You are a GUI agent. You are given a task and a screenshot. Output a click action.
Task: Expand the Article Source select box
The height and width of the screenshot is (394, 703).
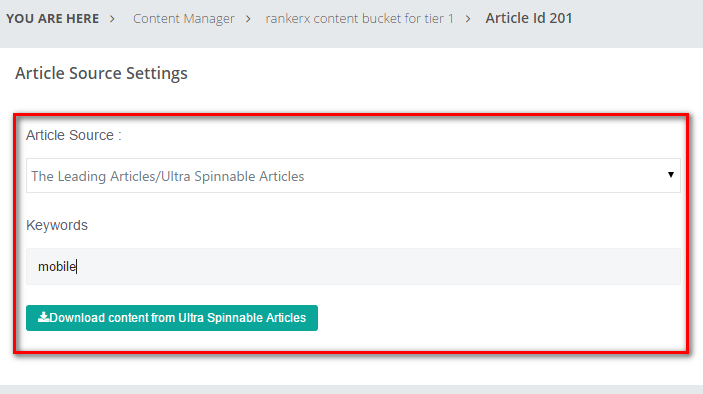(x=353, y=176)
